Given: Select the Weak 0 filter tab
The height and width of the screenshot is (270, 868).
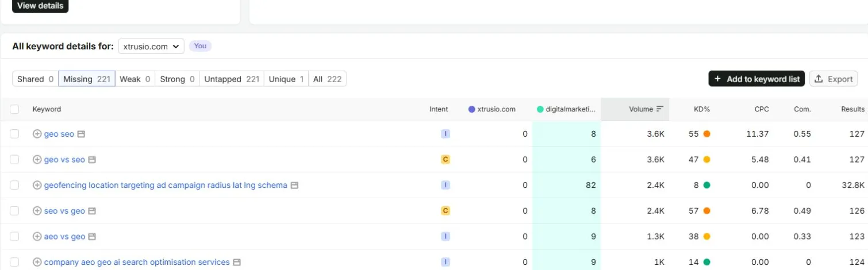Looking at the screenshot, I should pos(135,79).
